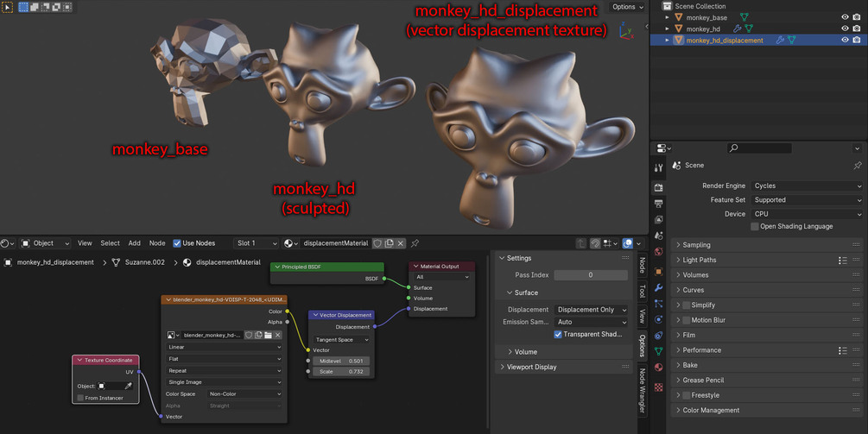Open the Object Data green mesh tab
Image resolution: width=868 pixels, height=434 pixels.
point(659,351)
